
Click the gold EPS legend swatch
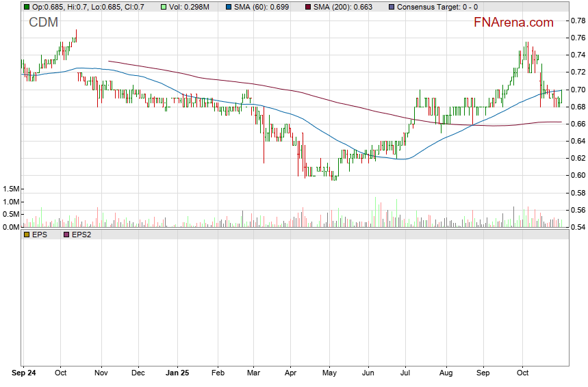[27, 235]
